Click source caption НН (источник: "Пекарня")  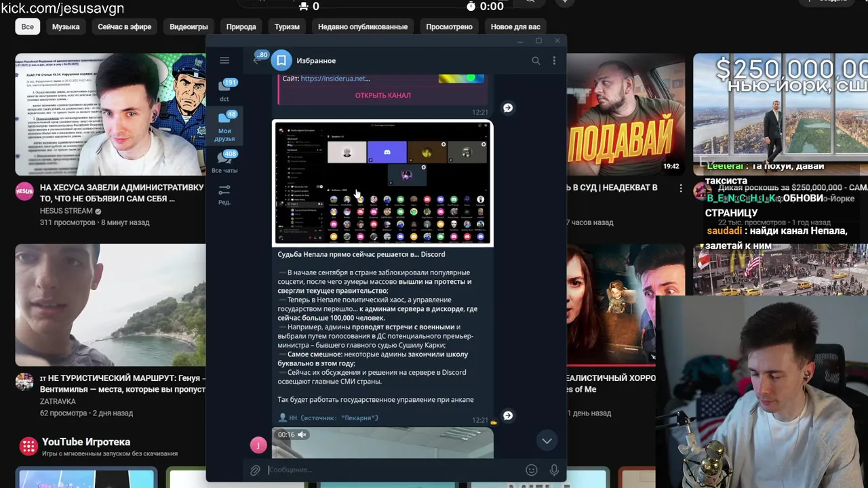(334, 418)
